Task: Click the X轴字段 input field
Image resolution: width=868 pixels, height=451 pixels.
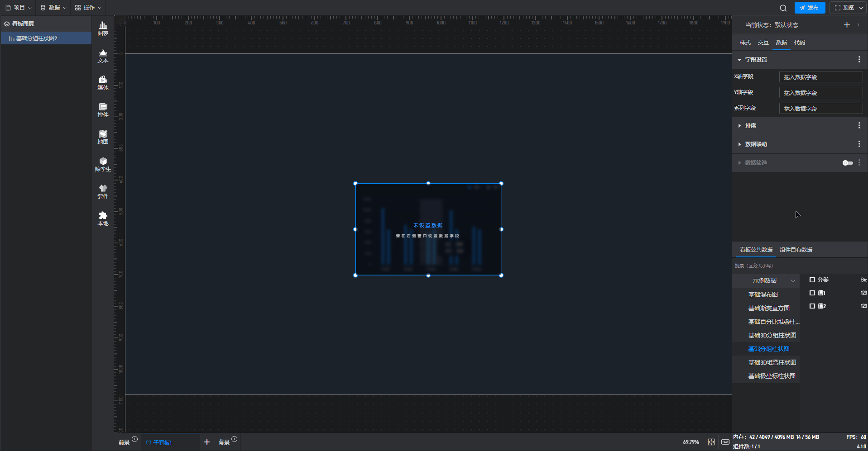Action: pyautogui.click(x=820, y=77)
